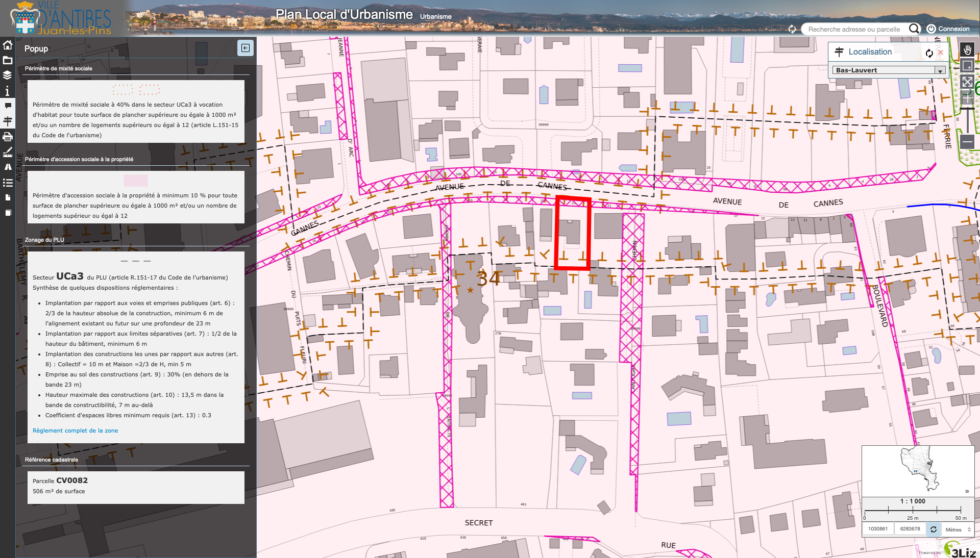Click the Connexion login button
This screenshot has width=980, height=558.
(948, 29)
